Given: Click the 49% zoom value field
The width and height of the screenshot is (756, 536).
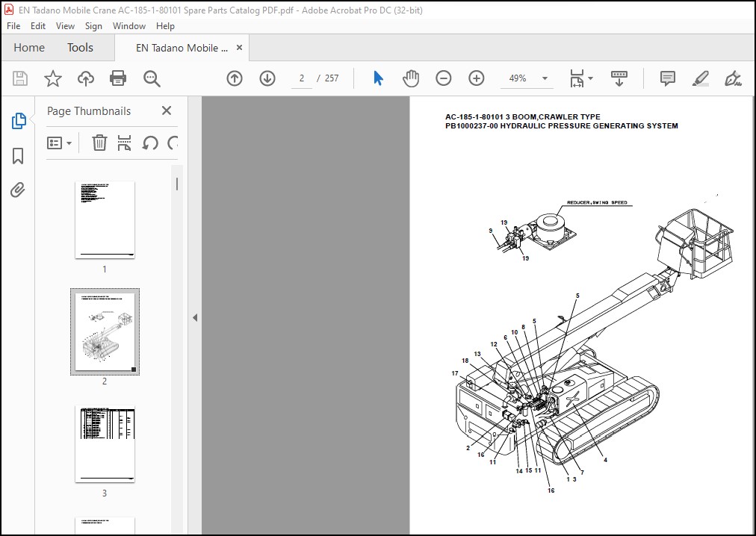Looking at the screenshot, I should click(x=518, y=78).
